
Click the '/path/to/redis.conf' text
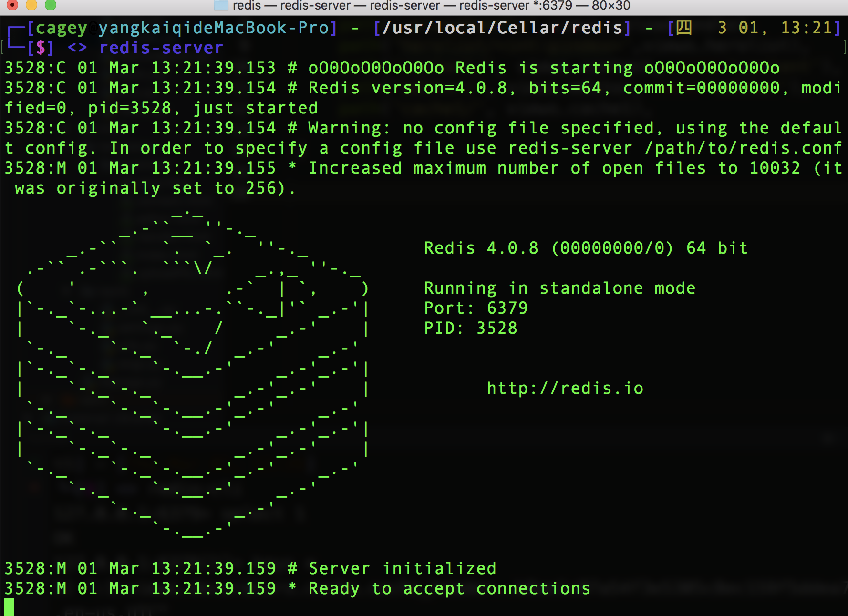click(744, 148)
